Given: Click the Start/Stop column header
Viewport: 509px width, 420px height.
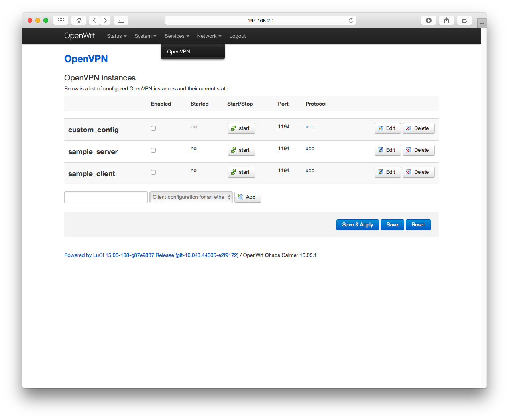Looking at the screenshot, I should [x=240, y=104].
